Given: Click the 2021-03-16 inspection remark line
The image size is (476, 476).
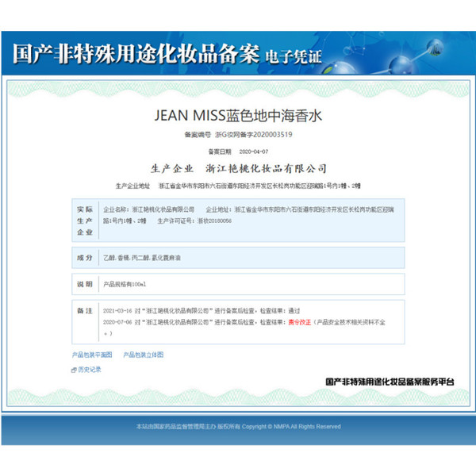Looking at the screenshot, I should tap(202, 310).
